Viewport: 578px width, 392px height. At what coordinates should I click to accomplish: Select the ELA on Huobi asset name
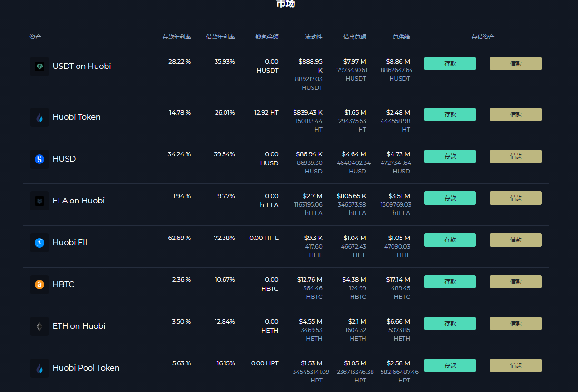pyautogui.click(x=78, y=201)
